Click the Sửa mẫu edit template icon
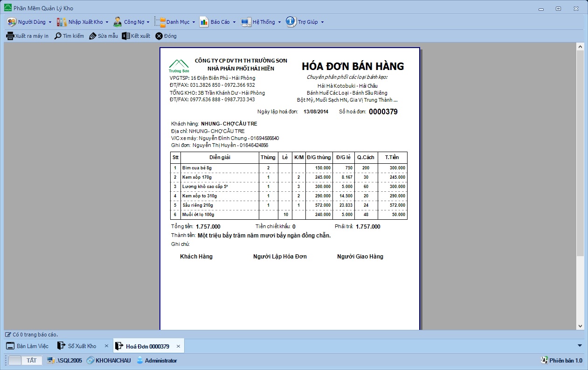This screenshot has width=588, height=370. coord(93,36)
